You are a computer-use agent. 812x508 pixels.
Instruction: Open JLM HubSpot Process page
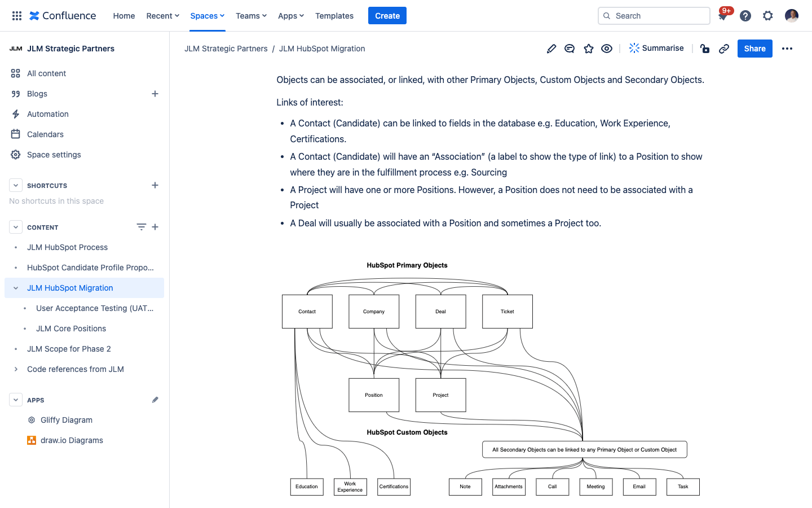[x=67, y=247]
